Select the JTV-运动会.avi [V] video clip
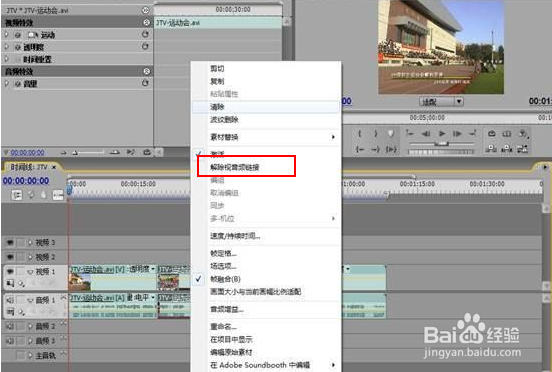This screenshot has width=552, height=372. coord(113,278)
